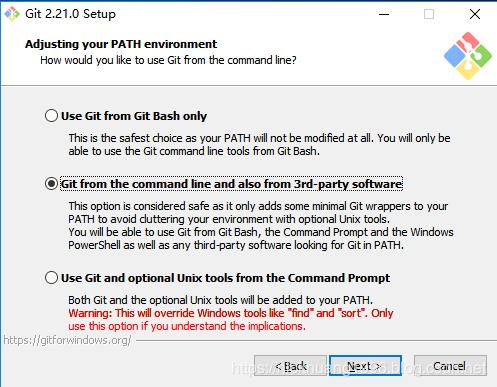The width and height of the screenshot is (497, 387).
Task: Select the 'Use Git from Git Bash only' radio button
Action: click(51, 116)
